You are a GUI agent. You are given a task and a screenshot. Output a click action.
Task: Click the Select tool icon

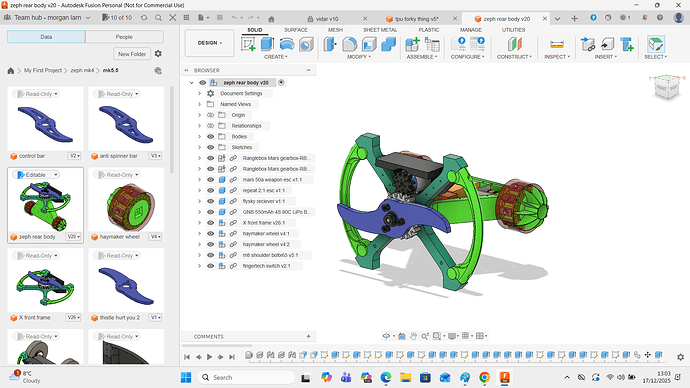[x=656, y=44]
